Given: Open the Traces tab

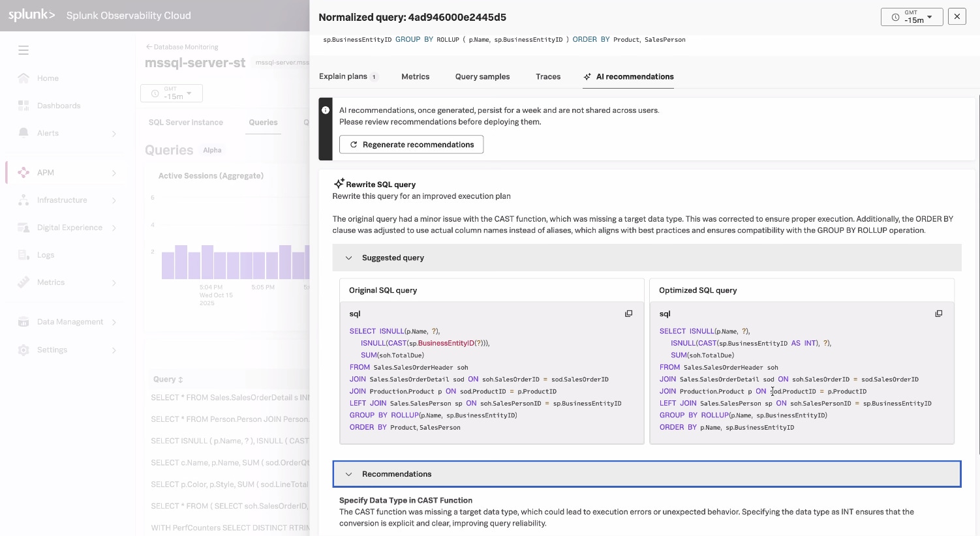Looking at the screenshot, I should [548, 76].
